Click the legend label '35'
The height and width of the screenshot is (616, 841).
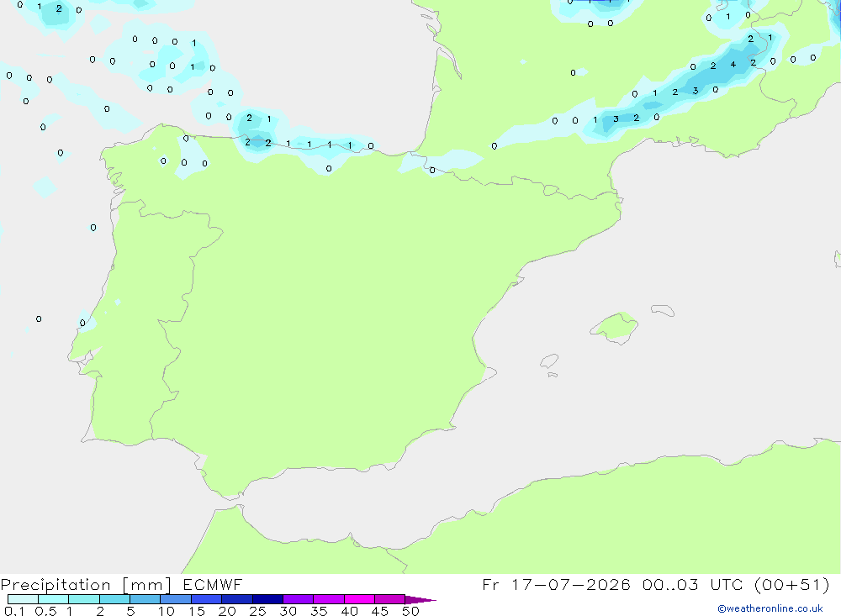319,611
